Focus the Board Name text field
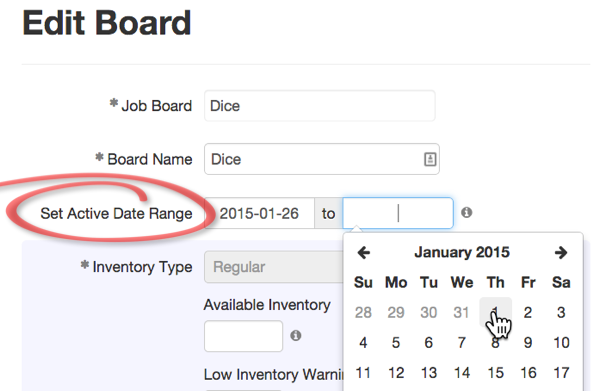Viewport: 600px width, 391px height. 322,159
